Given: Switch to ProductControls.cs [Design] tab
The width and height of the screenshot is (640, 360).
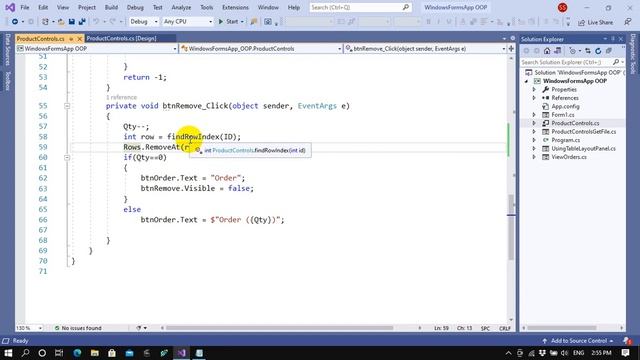Looking at the screenshot, I should (x=122, y=38).
